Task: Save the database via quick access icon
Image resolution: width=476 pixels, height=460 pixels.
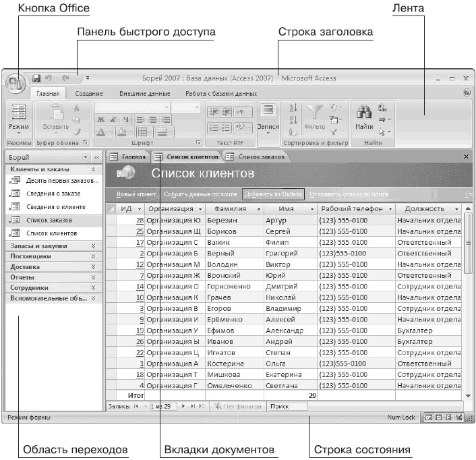Action: tap(37, 78)
